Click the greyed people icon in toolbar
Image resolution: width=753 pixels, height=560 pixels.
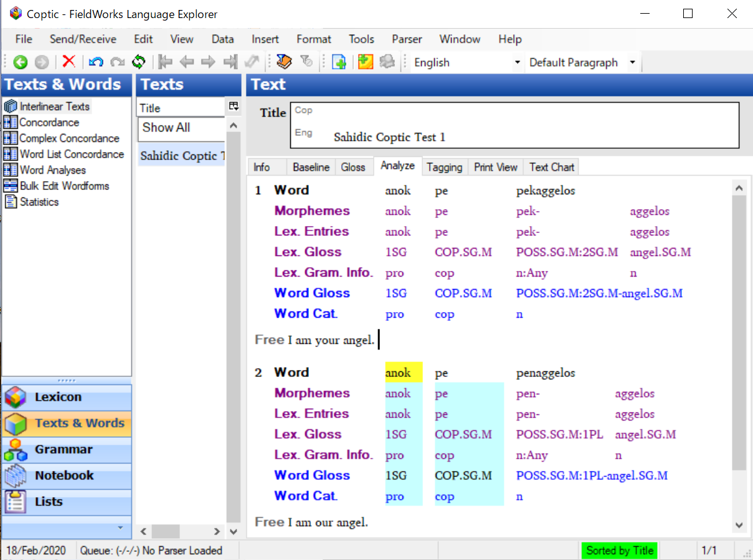pos(387,62)
